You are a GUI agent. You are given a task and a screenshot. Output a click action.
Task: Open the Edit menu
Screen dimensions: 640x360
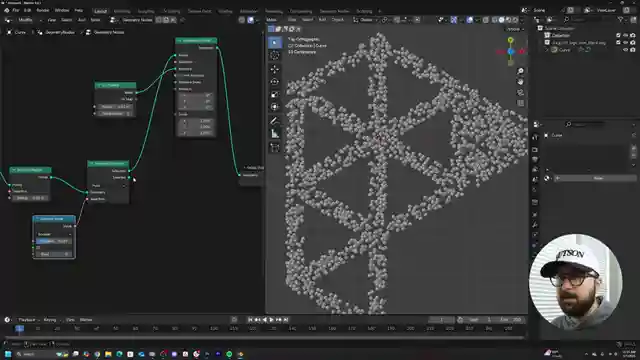27,10
